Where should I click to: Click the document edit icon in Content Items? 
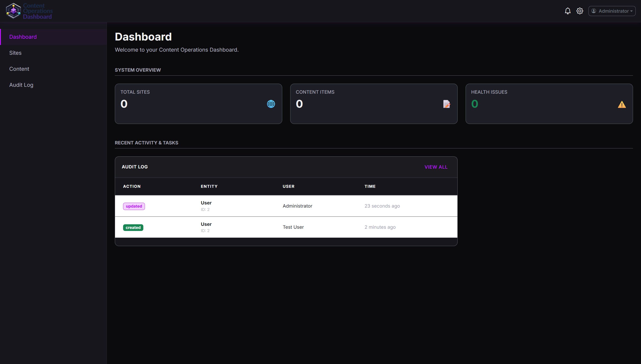click(x=446, y=104)
